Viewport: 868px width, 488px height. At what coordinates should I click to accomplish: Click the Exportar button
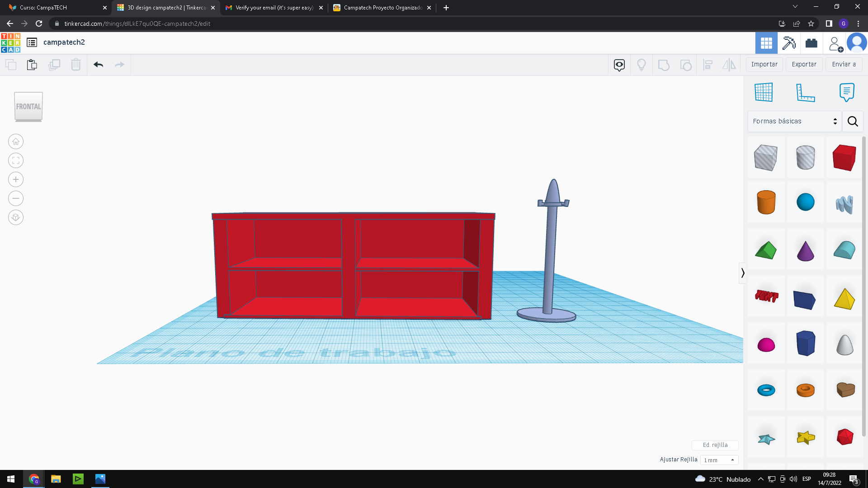tap(804, 64)
